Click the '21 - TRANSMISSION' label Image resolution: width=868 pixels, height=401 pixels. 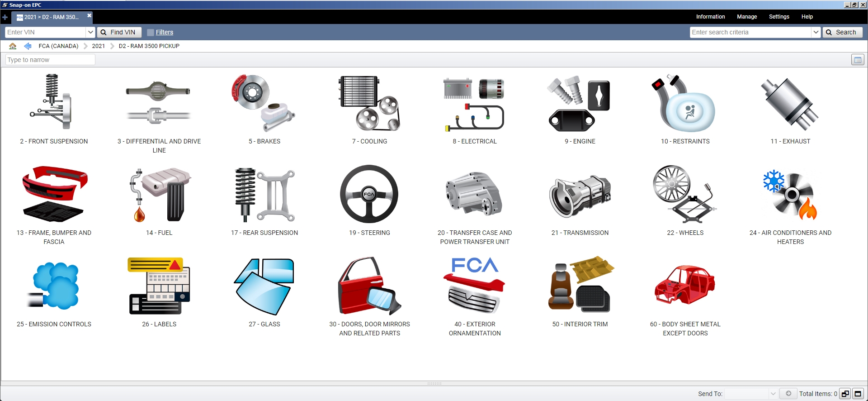click(580, 233)
